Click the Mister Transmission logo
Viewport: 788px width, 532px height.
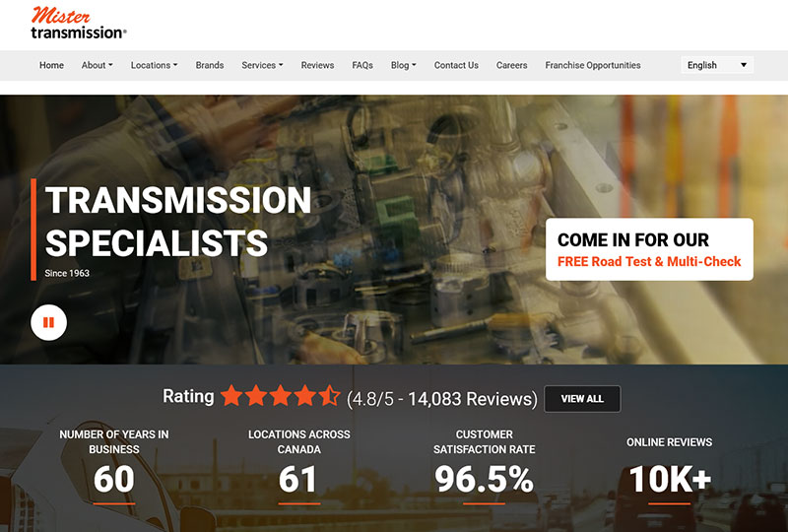click(x=78, y=24)
